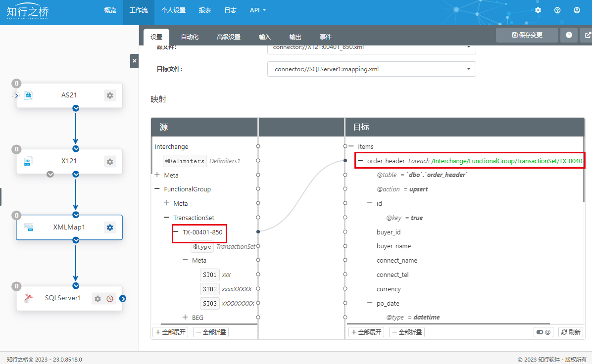Open the 目标文件 dropdown
Screen dimensions: 592x364
372,69
